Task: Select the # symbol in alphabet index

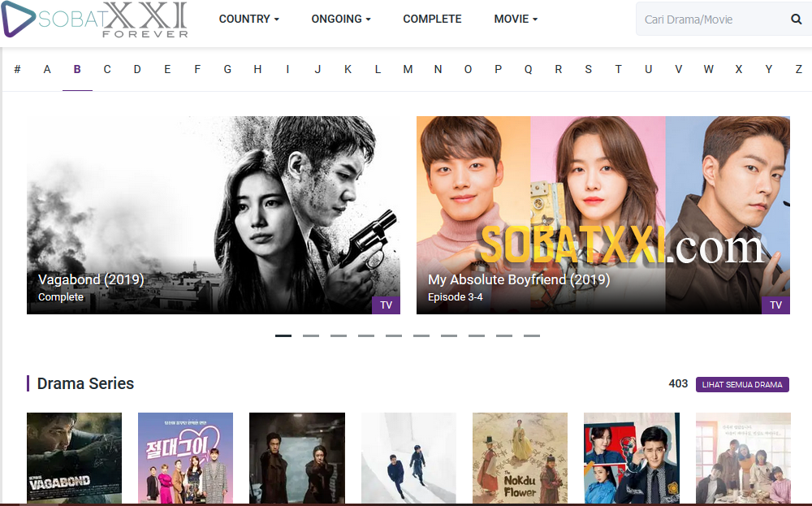Action: [x=17, y=69]
